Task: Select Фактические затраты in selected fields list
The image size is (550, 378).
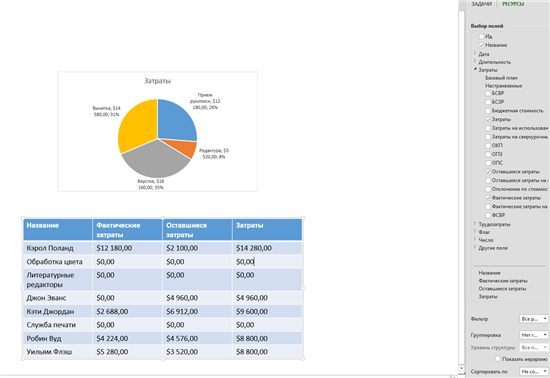Action: point(503,281)
